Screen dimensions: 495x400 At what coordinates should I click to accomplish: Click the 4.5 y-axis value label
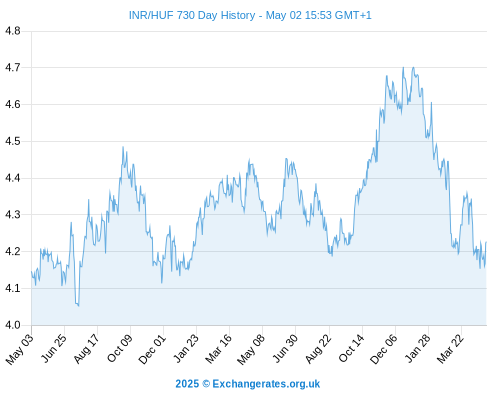[x=13, y=141]
